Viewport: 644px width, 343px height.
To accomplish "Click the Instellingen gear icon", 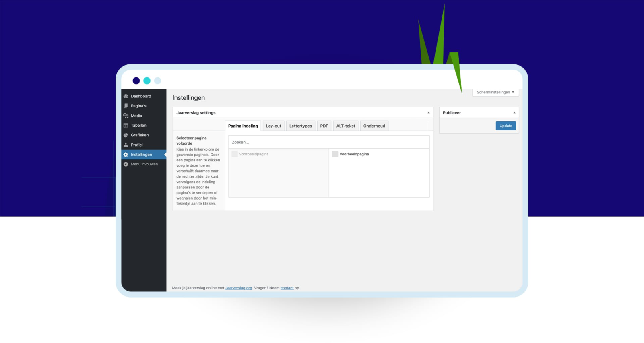I will [126, 155].
